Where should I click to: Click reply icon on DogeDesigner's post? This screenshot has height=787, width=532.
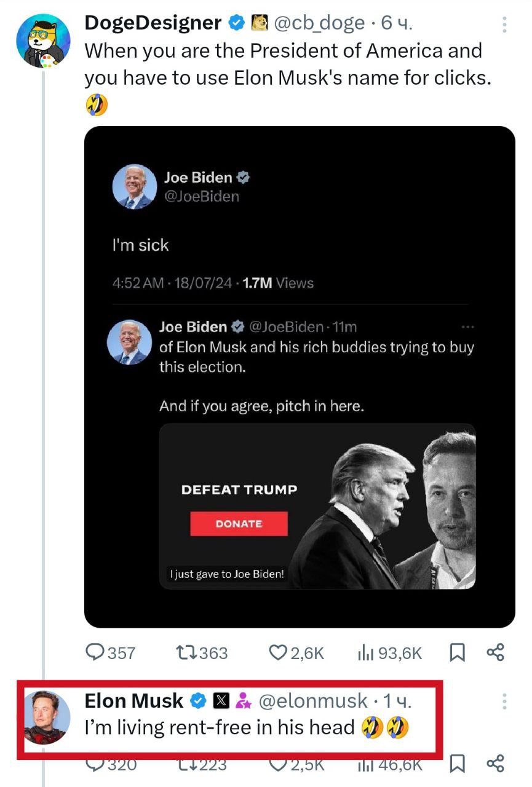coord(95,652)
